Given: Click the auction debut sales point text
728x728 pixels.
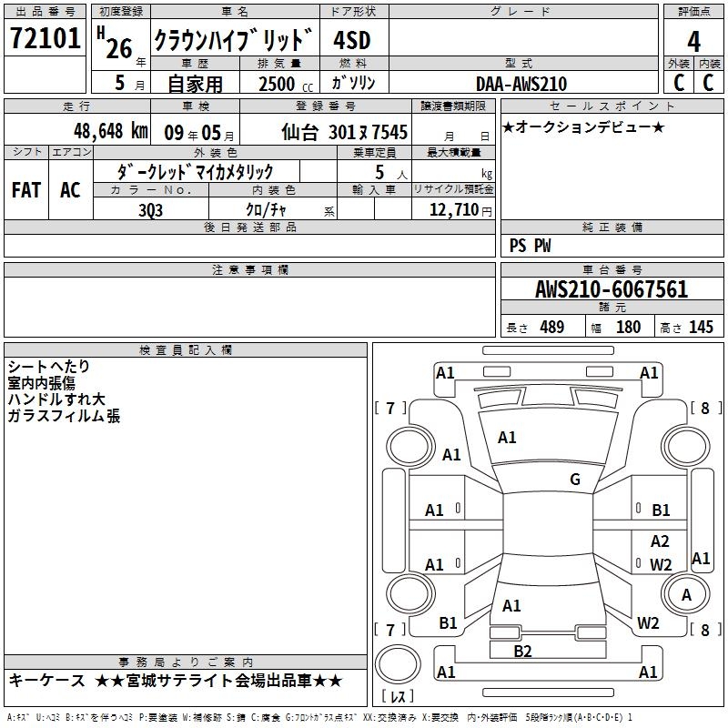Looking at the screenshot, I should tap(583, 126).
